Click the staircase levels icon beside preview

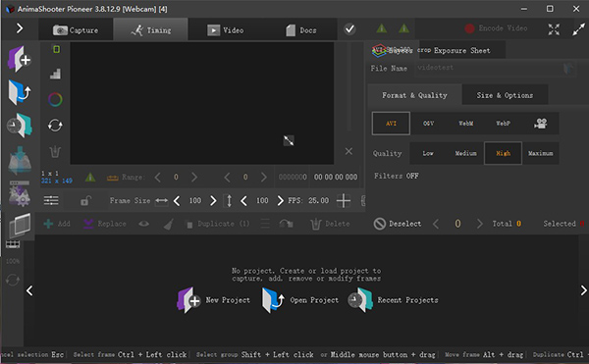55,74
